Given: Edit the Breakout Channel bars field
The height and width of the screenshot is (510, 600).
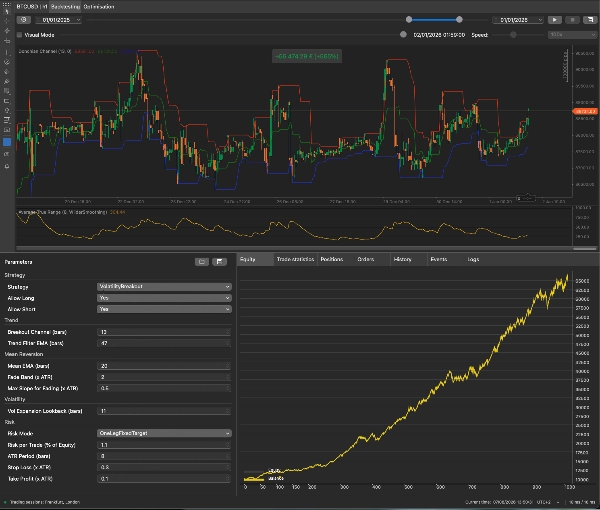Looking at the screenshot, I should (164, 332).
